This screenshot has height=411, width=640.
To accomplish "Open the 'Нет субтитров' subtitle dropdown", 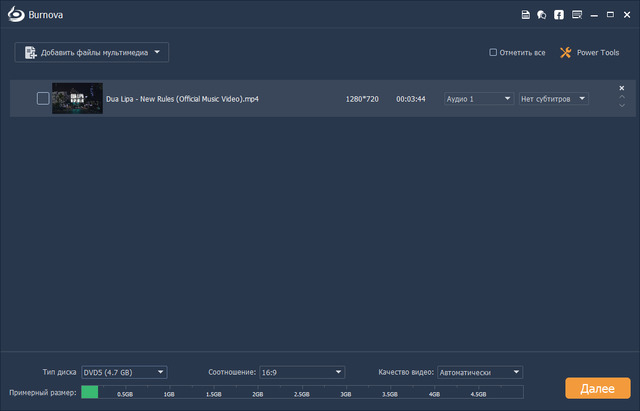I will click(x=553, y=98).
